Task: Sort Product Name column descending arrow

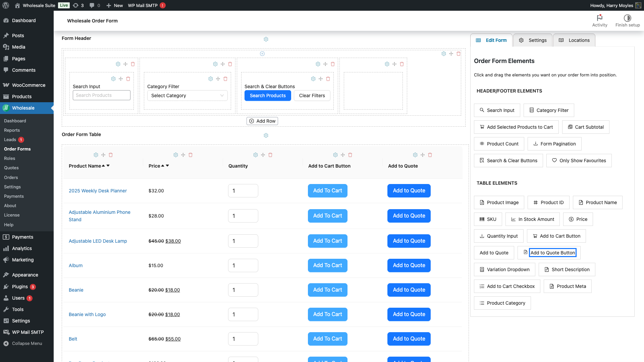Action: [x=108, y=166]
